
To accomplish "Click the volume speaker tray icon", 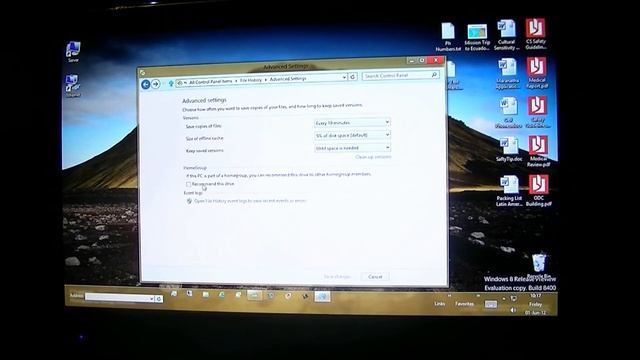I will point(513,310).
